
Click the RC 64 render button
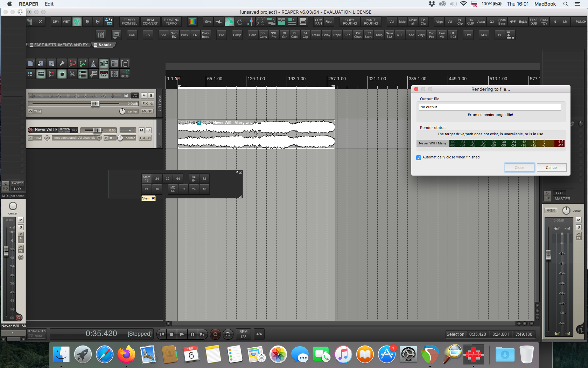194,179
